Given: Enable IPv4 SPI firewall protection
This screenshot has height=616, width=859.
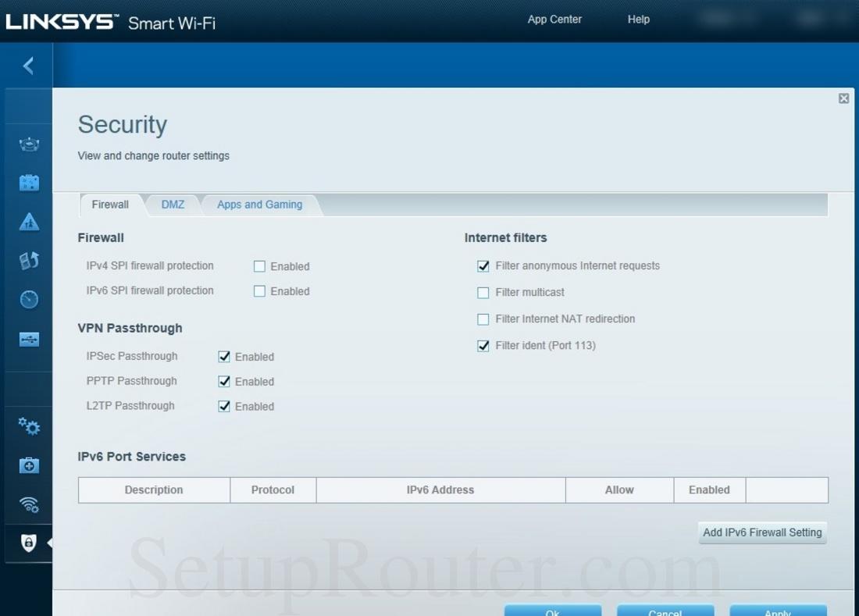Looking at the screenshot, I should point(260,266).
